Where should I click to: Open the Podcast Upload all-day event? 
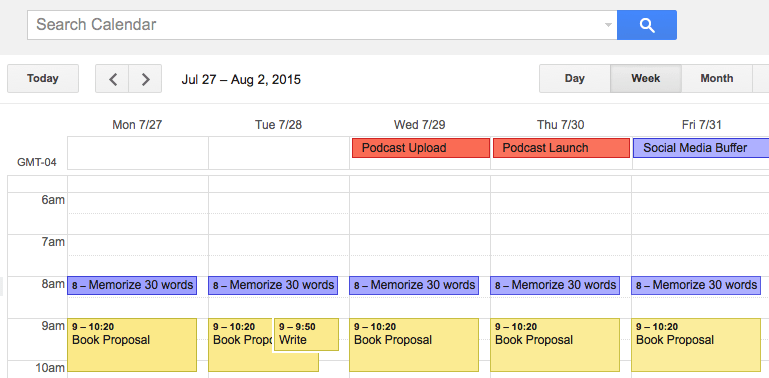click(x=421, y=148)
